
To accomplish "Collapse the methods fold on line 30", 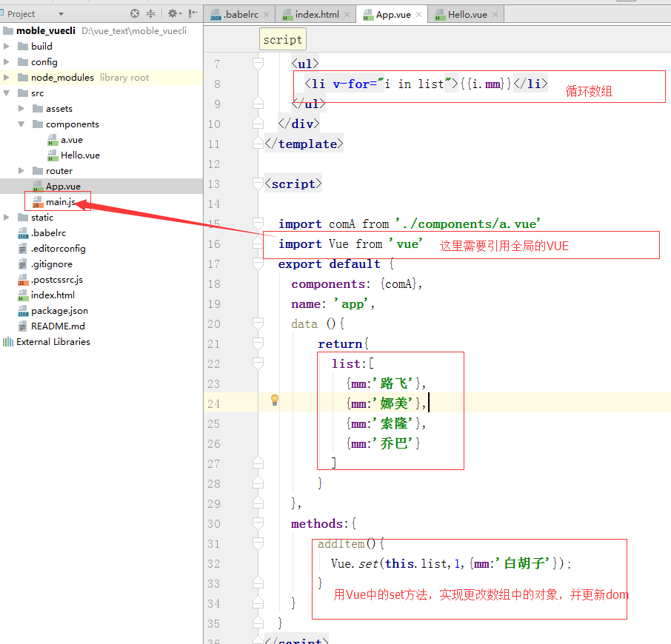I will coord(258,524).
